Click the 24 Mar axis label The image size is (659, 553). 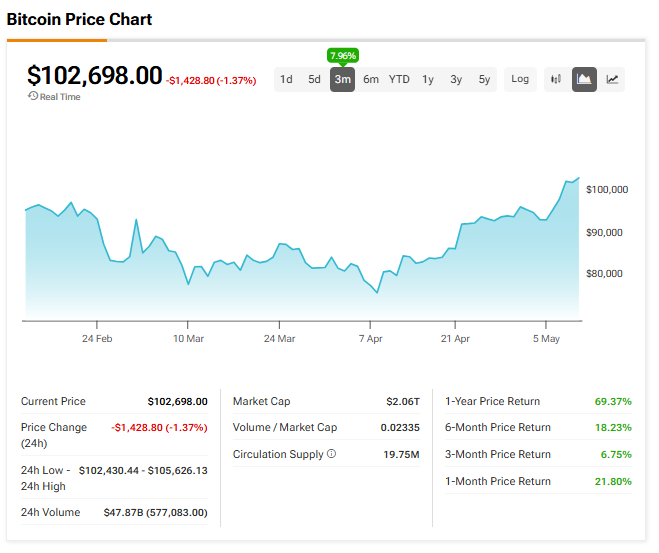[x=279, y=338]
